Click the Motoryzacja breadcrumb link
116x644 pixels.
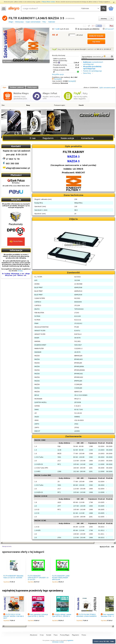(x=19, y=22)
